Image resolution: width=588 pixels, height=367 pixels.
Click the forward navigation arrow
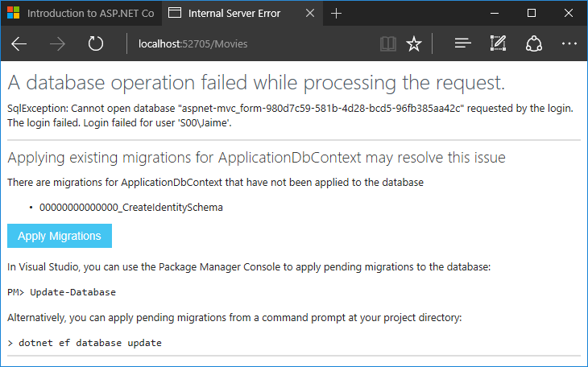(x=58, y=43)
